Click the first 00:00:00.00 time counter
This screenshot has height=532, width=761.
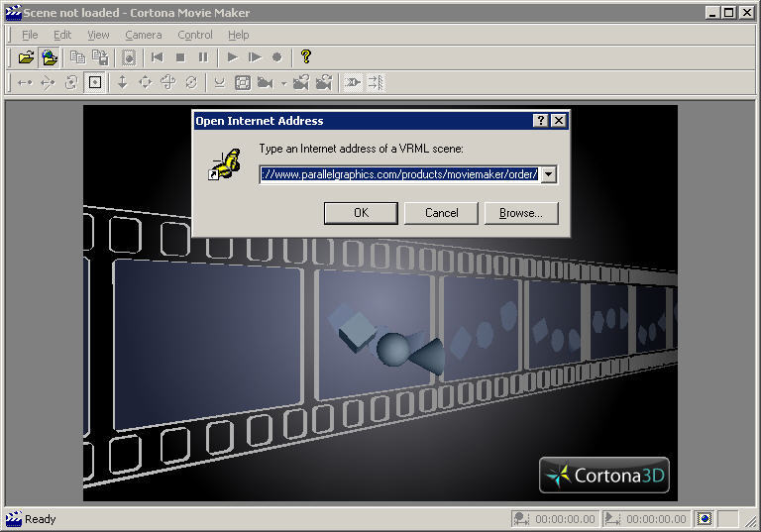click(565, 519)
